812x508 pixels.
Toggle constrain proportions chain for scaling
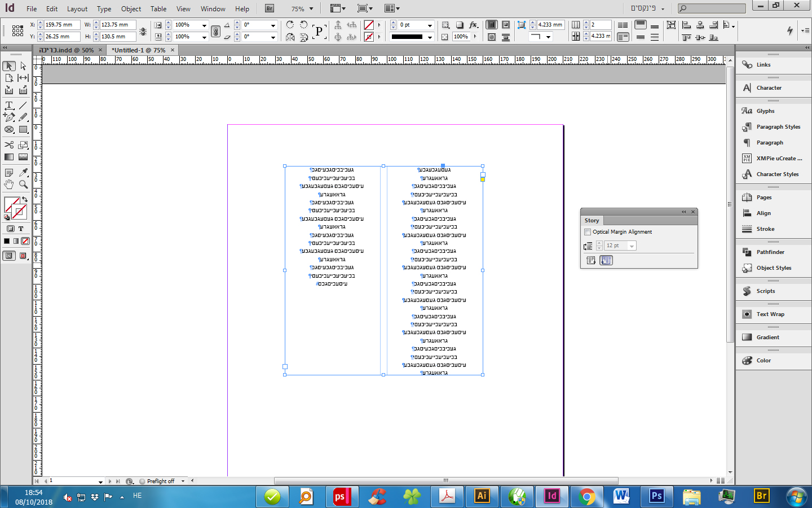coord(215,31)
